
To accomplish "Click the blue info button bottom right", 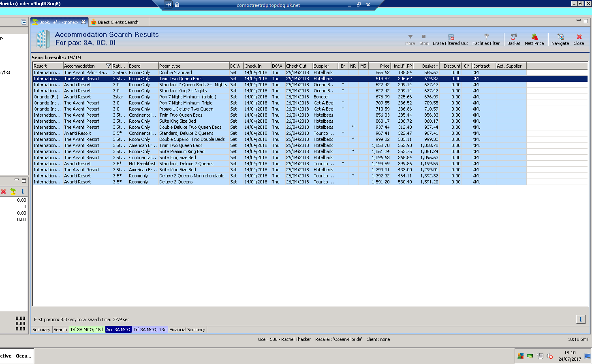I will pos(581,319).
